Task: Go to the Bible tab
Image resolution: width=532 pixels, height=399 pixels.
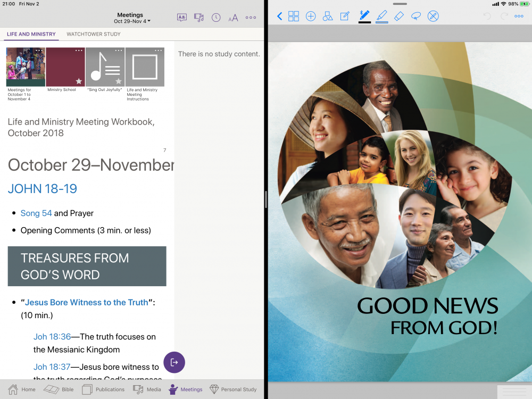Action: pos(59,389)
